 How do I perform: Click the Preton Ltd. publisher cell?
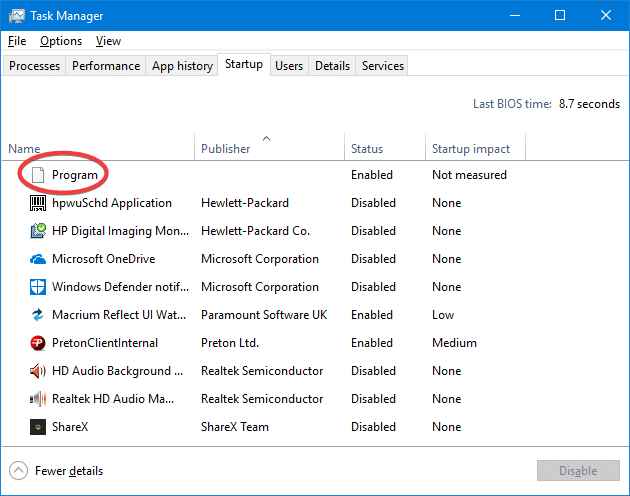(x=230, y=343)
